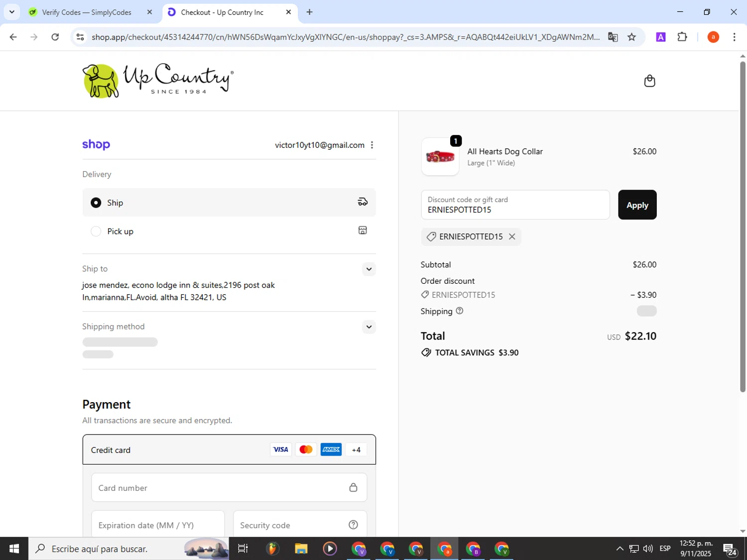
Task: Click the Up Country logo
Action: (x=158, y=81)
